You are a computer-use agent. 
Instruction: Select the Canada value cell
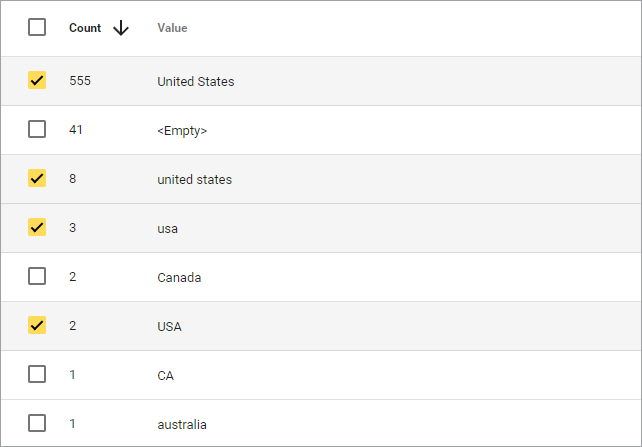pyautogui.click(x=179, y=277)
